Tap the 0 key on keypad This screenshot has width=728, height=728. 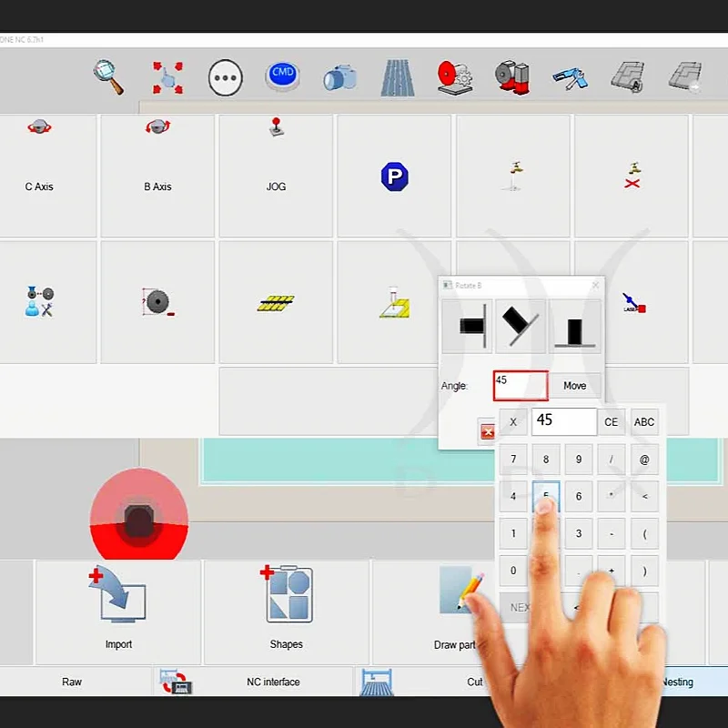click(513, 571)
